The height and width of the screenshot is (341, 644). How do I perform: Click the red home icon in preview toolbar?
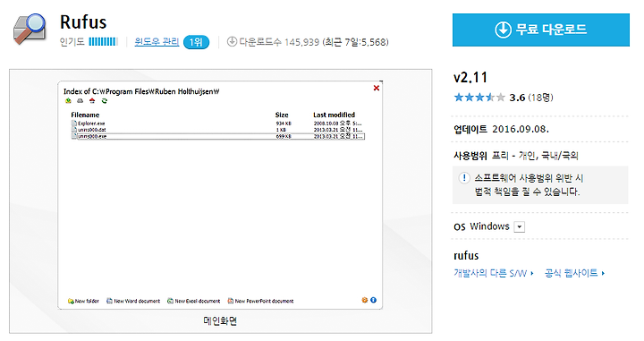pyautogui.click(x=92, y=100)
